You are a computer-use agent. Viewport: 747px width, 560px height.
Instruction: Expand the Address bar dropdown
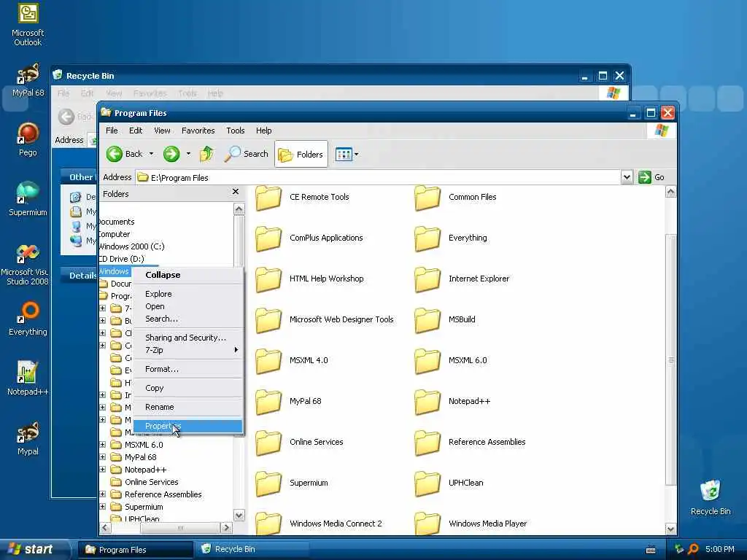tap(627, 177)
